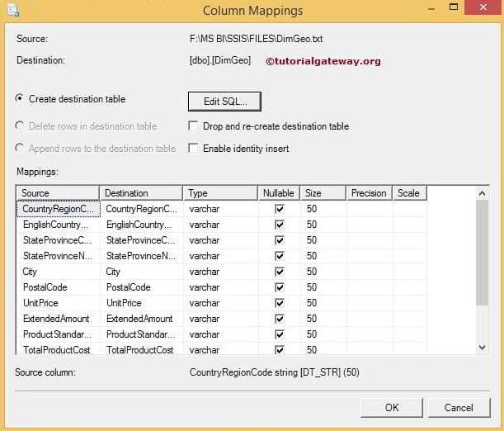Uncheck Nullable for the City row
The width and height of the screenshot is (504, 431).
tap(279, 272)
